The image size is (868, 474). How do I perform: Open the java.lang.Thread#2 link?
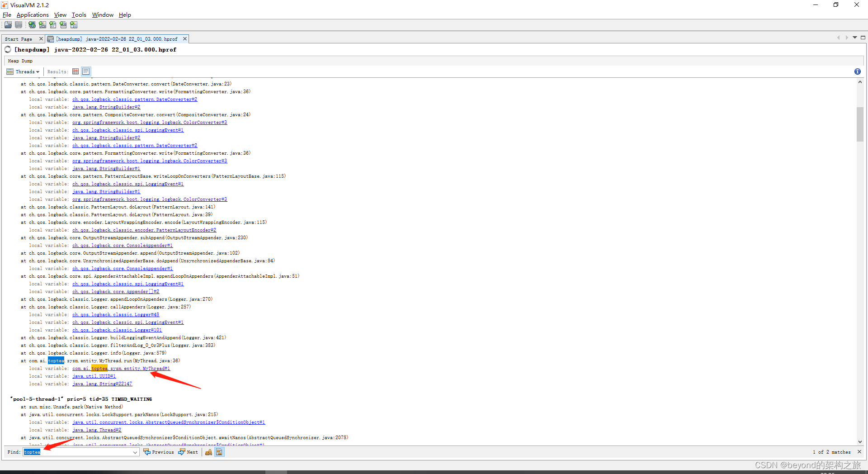pyautogui.click(x=97, y=430)
